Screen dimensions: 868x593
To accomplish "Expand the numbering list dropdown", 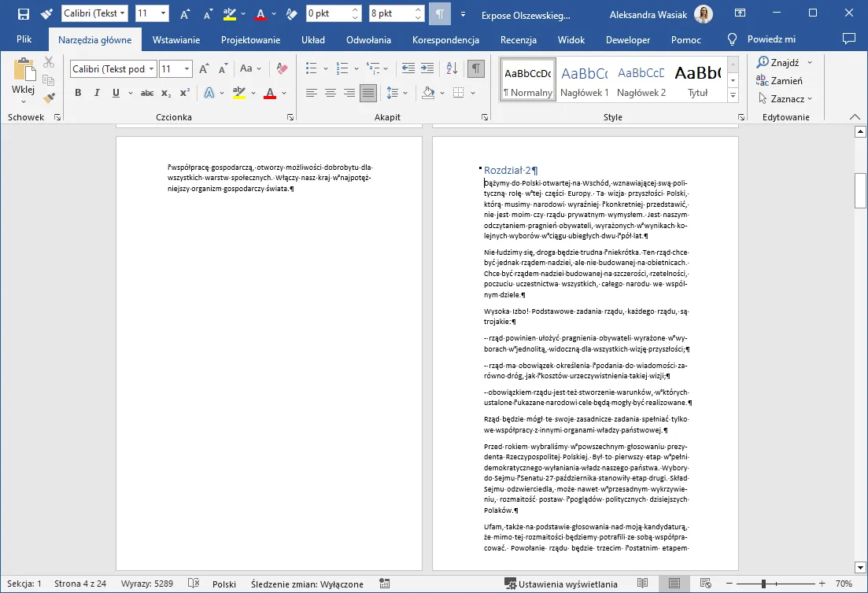I will (x=356, y=68).
